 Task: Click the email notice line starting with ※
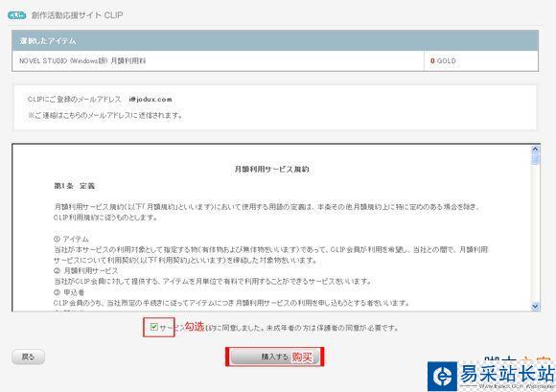105,115
